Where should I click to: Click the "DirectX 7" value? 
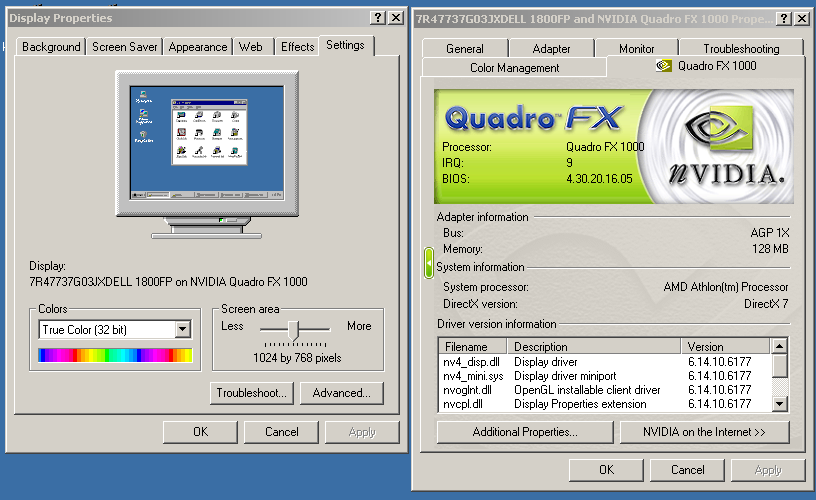pyautogui.click(x=766, y=304)
